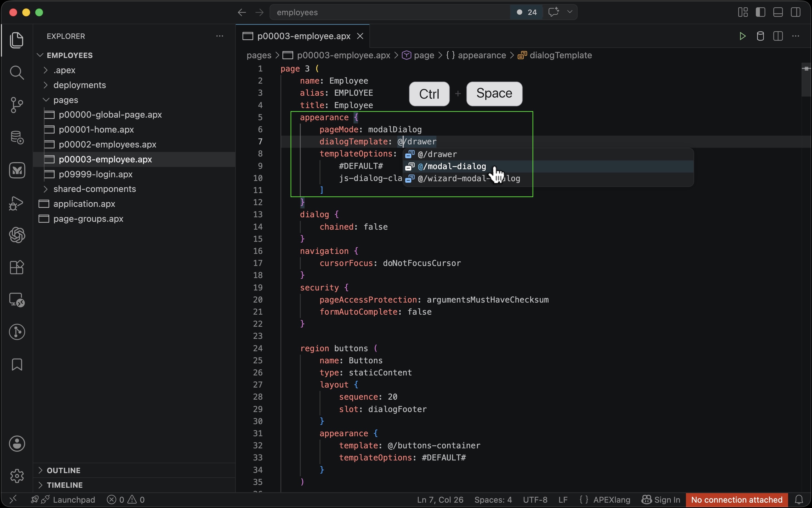Open the Manage gear icon
The width and height of the screenshot is (812, 508).
pyautogui.click(x=17, y=476)
